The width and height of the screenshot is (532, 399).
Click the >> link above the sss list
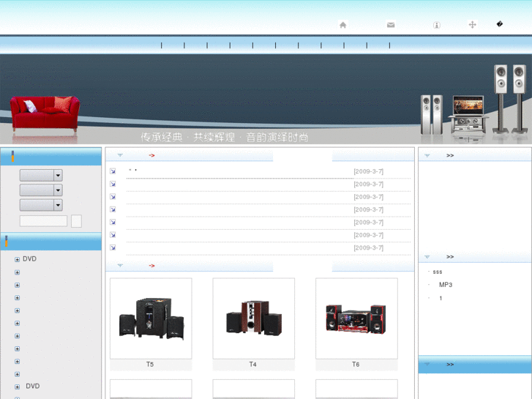450,257
